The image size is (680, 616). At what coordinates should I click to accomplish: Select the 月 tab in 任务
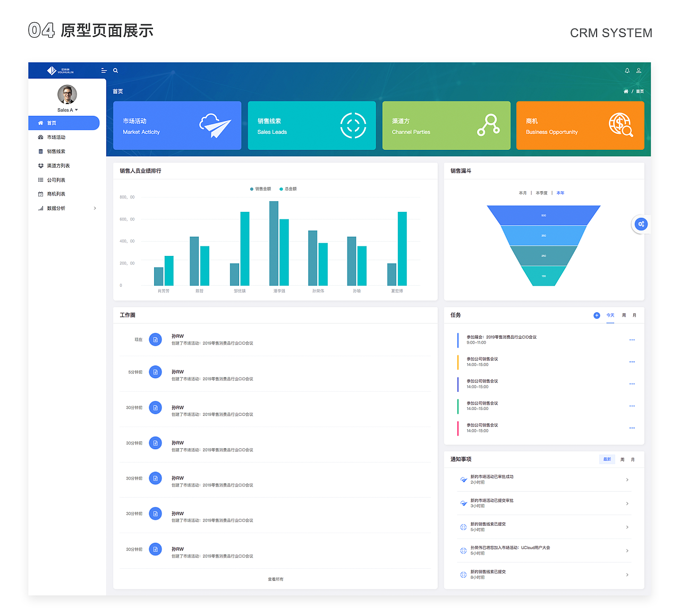coord(634,315)
